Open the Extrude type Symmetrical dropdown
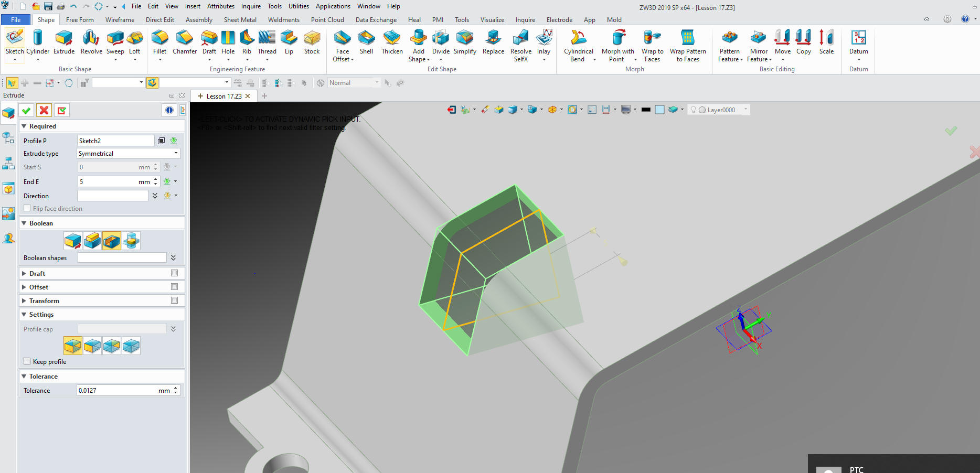 [x=129, y=154]
